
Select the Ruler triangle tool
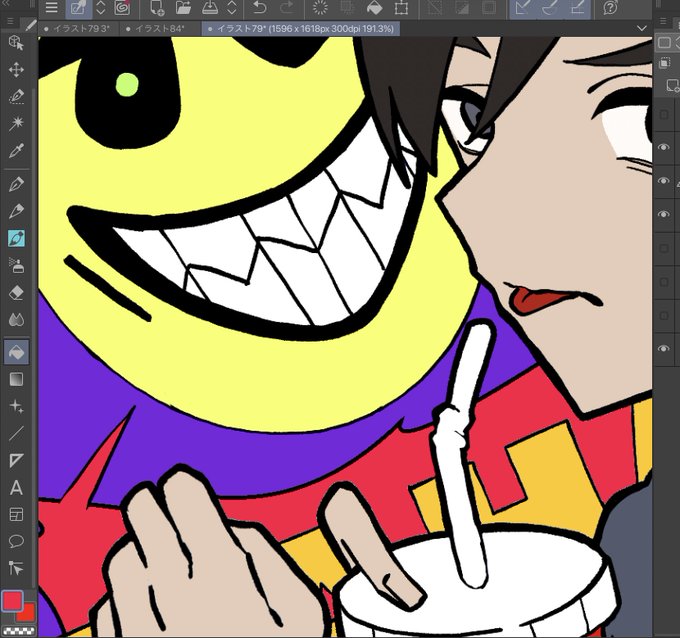16,460
